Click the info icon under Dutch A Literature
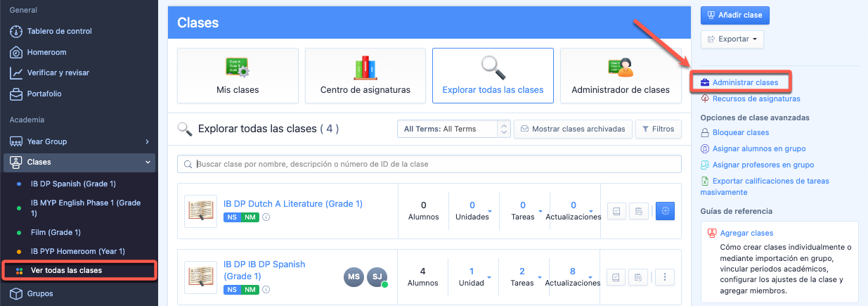This screenshot has width=868, height=306. click(x=266, y=217)
